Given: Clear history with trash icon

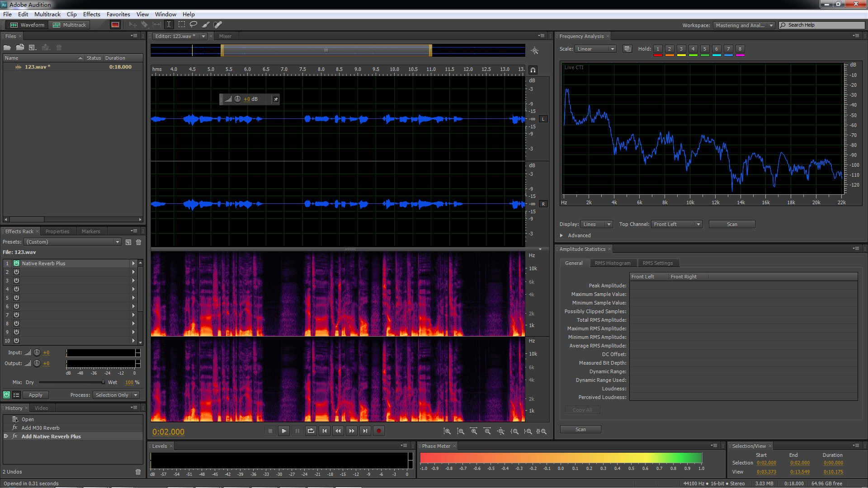Looking at the screenshot, I should [138, 472].
